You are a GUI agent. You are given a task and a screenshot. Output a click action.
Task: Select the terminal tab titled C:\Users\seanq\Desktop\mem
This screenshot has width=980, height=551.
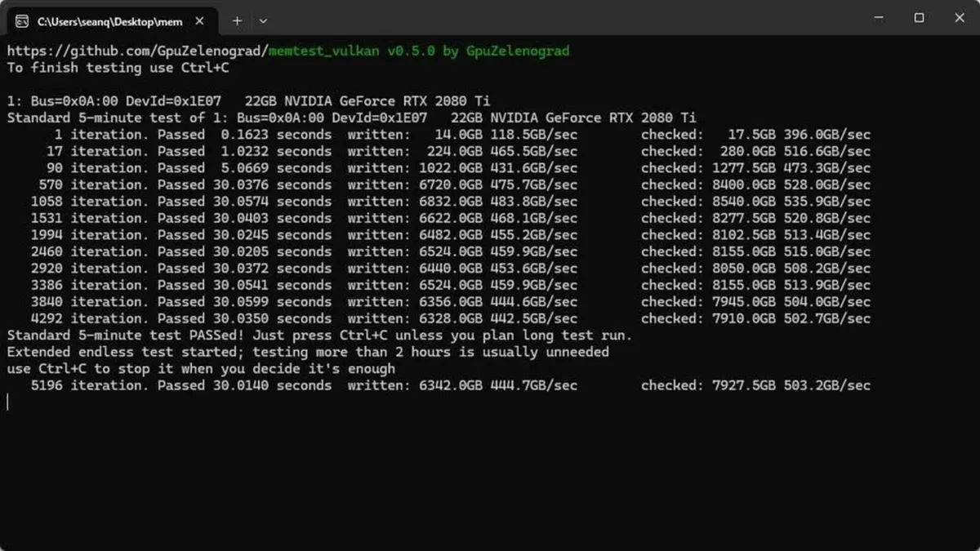(x=113, y=20)
